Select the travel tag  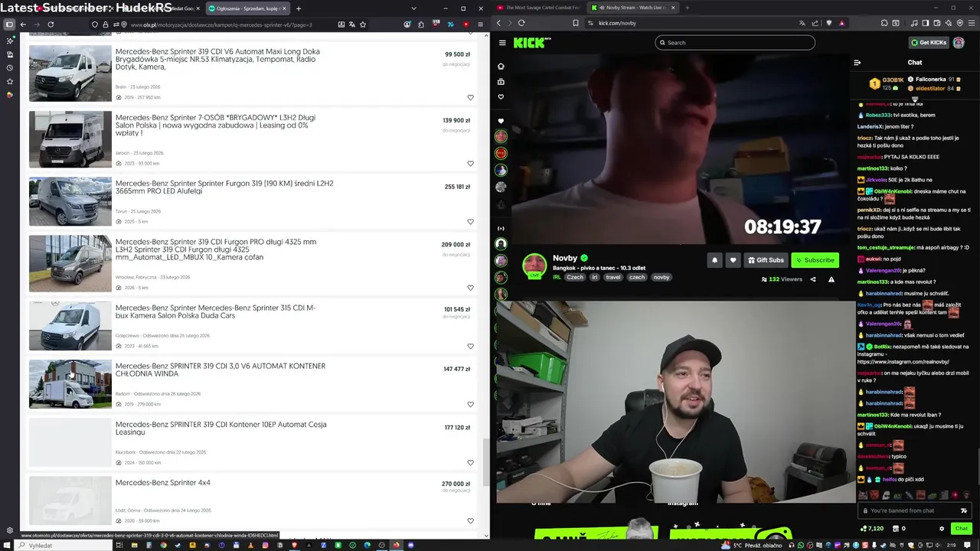(x=613, y=277)
